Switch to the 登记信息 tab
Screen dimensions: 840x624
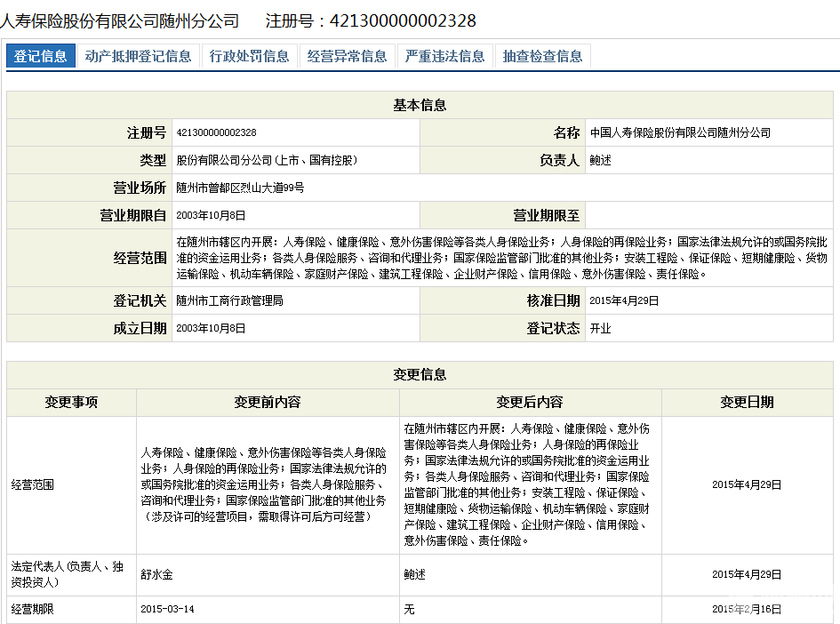(40, 56)
